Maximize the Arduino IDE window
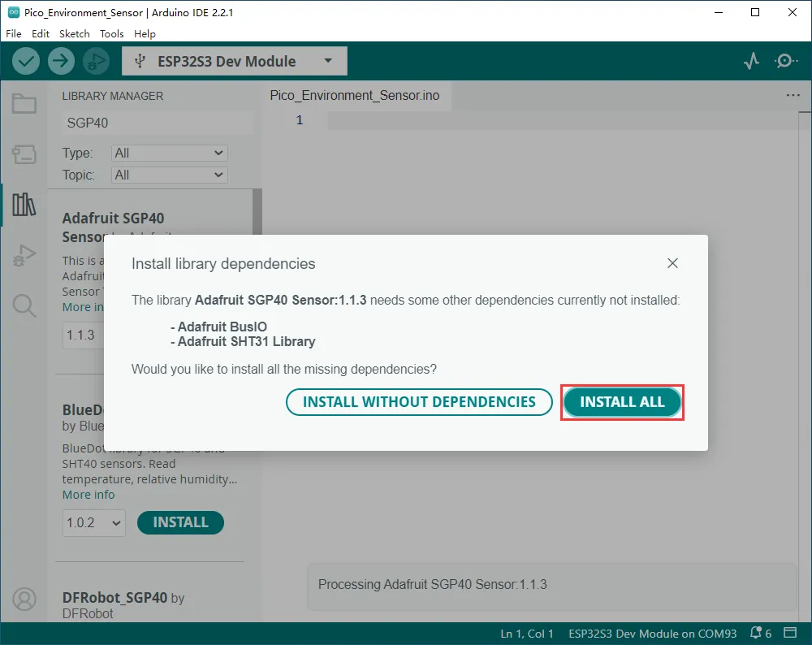 pyautogui.click(x=755, y=12)
